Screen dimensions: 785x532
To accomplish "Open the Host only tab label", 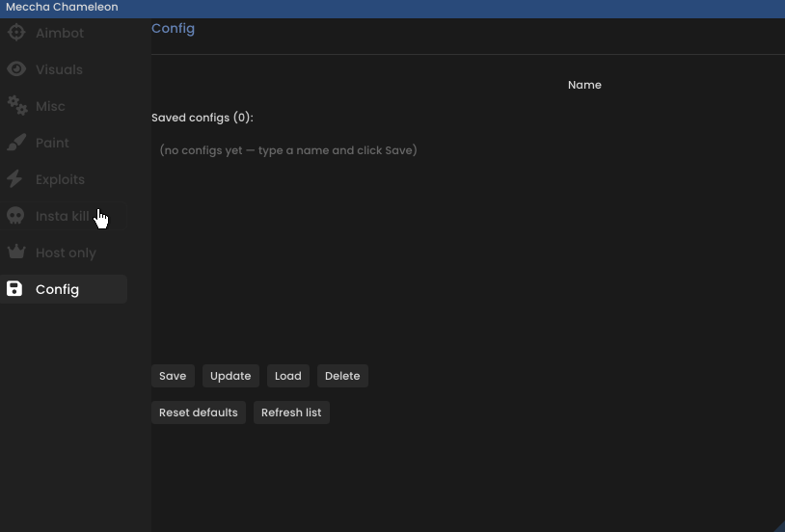I will tap(66, 253).
